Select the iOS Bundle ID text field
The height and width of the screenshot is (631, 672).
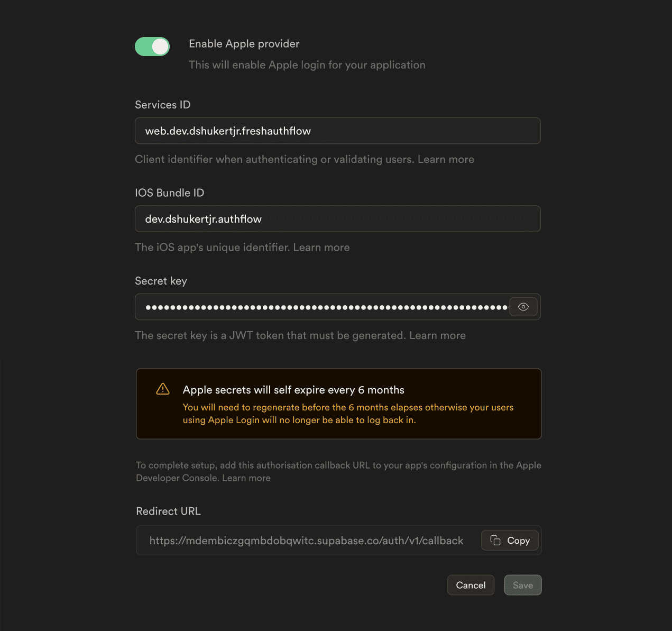[x=338, y=218]
